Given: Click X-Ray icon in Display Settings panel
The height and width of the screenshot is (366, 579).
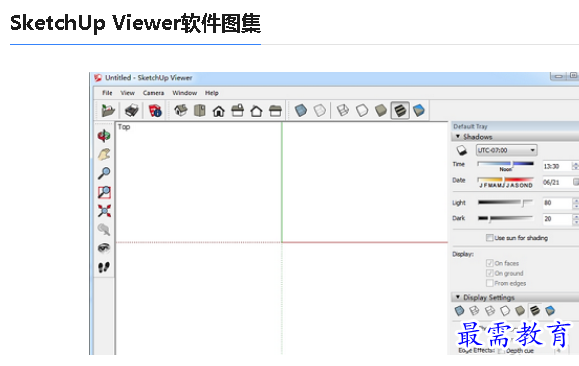Looking at the screenshot, I should pos(459,311).
